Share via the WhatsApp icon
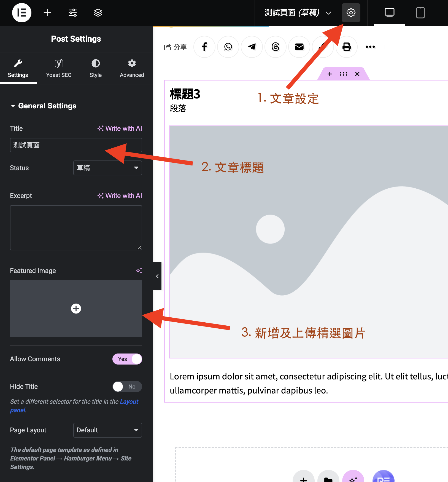Screen dimensions: 448x482 point(228,47)
